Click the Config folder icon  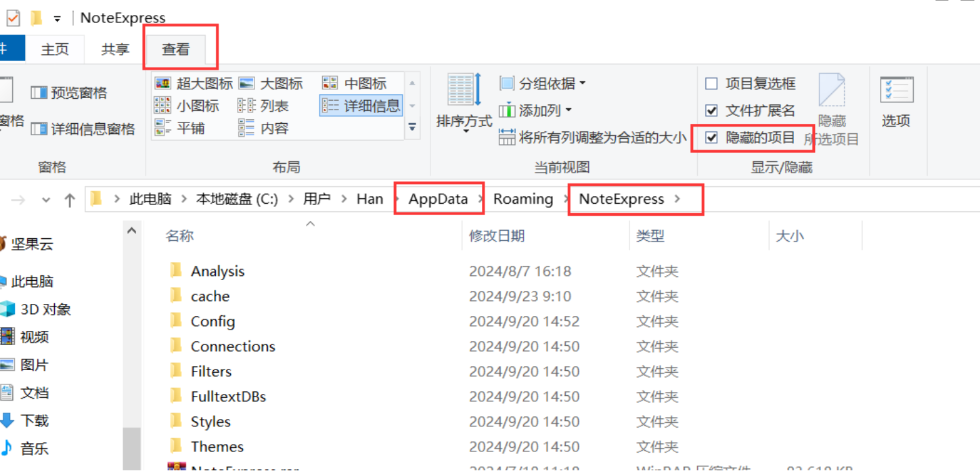(176, 321)
